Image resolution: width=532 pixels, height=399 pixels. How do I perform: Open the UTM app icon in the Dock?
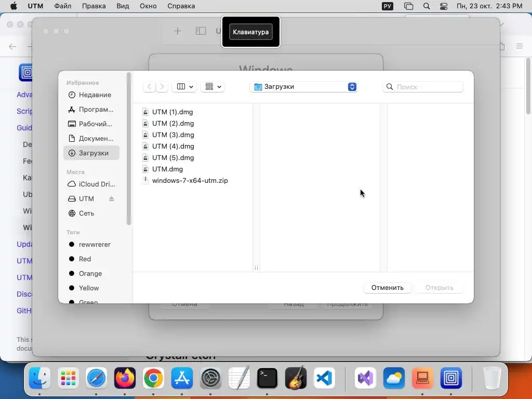point(451,378)
